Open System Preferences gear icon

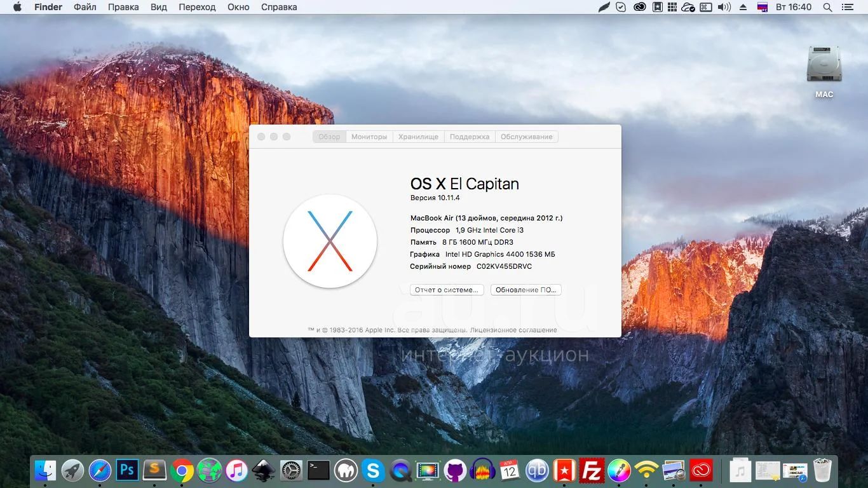tap(291, 470)
